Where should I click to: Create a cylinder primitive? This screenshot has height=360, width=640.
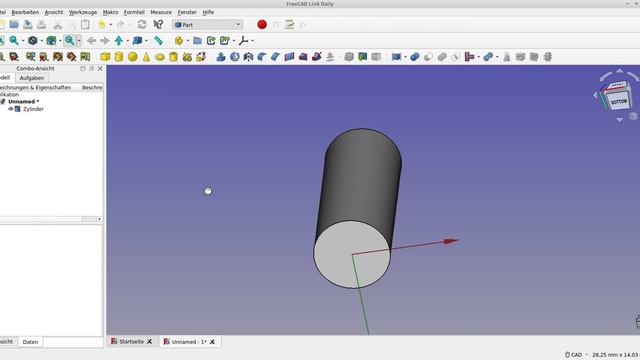(119, 57)
